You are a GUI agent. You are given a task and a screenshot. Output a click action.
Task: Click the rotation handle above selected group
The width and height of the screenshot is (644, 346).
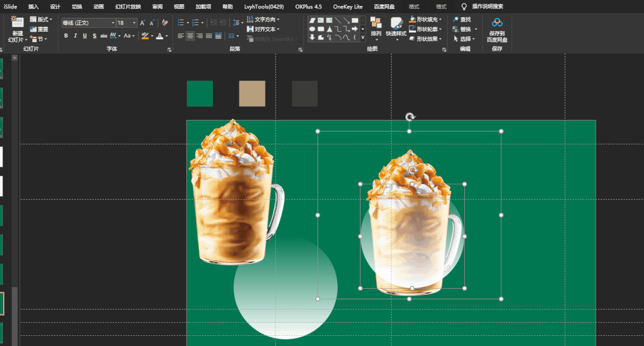point(409,117)
